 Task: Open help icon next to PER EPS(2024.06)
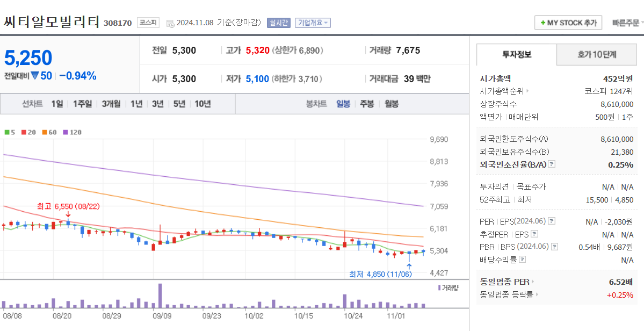[x=552, y=221]
